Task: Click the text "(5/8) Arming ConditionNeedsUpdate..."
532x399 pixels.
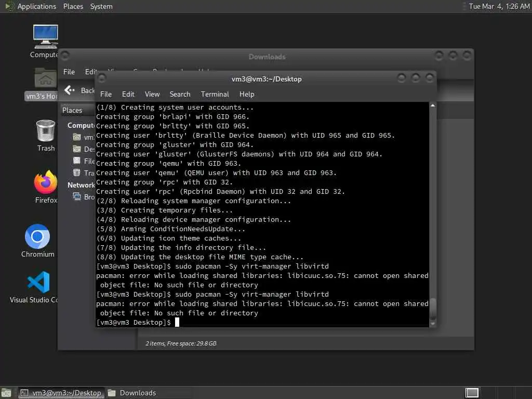Action: click(170, 229)
